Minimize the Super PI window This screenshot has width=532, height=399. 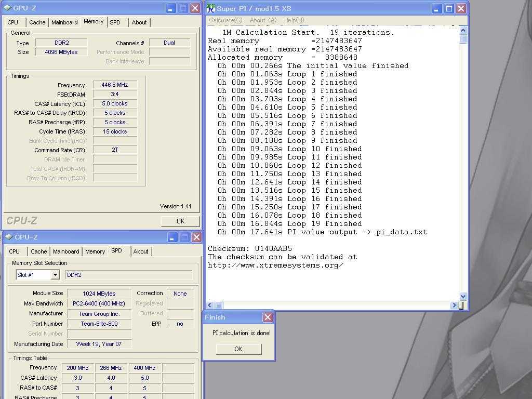tap(437, 8)
